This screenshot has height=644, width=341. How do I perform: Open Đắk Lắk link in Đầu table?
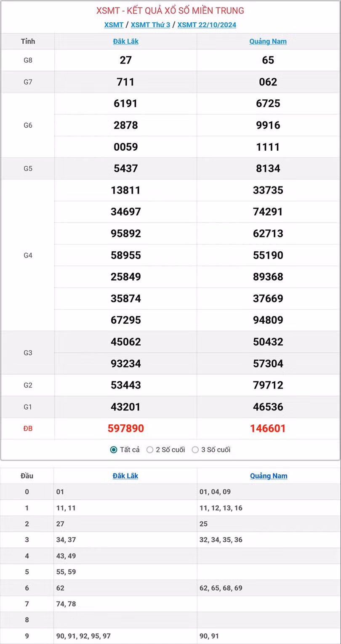125,476
